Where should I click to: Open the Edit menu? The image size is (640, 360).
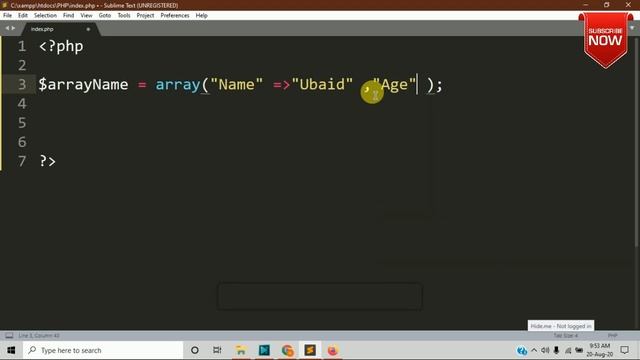[x=23, y=16]
